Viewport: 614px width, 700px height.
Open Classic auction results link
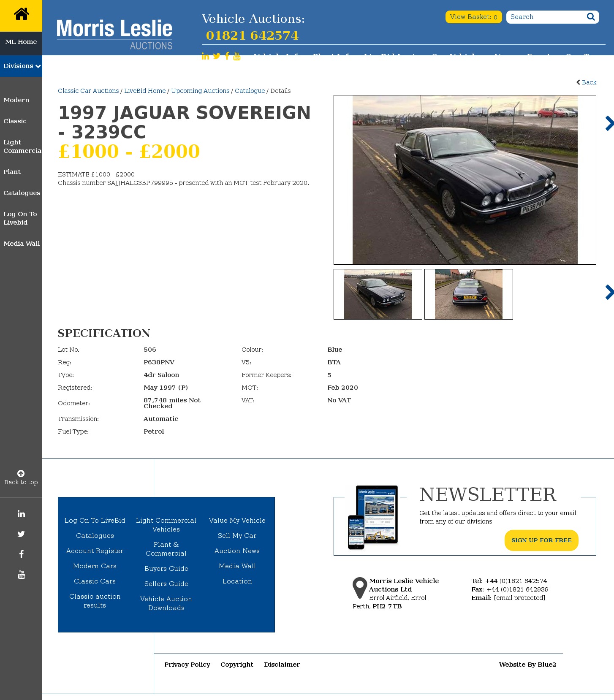[x=95, y=601]
